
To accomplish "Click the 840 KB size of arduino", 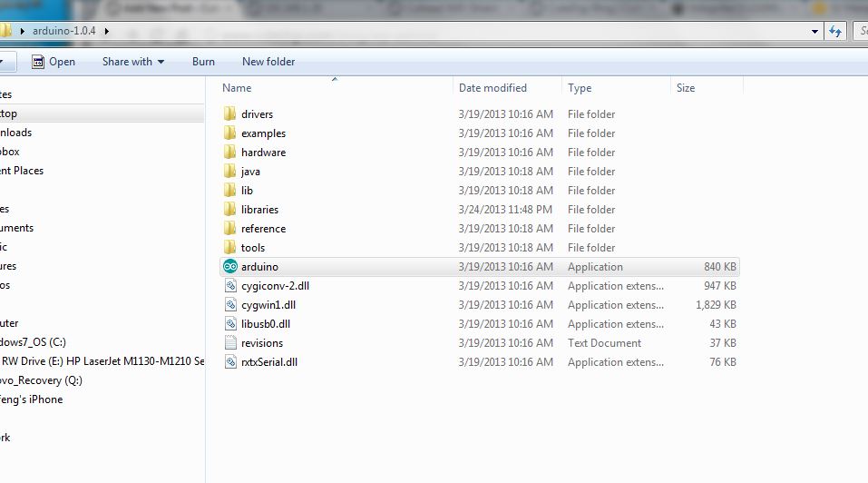I will [719, 266].
